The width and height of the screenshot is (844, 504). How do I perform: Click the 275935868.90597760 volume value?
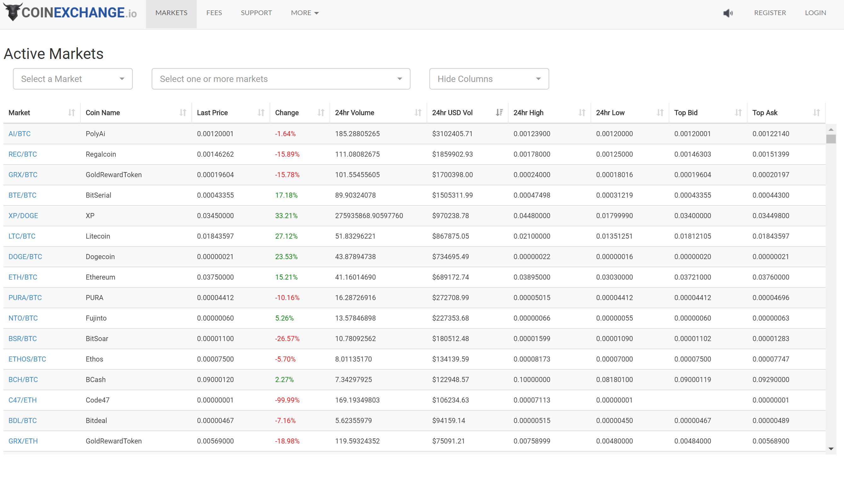[x=369, y=216]
